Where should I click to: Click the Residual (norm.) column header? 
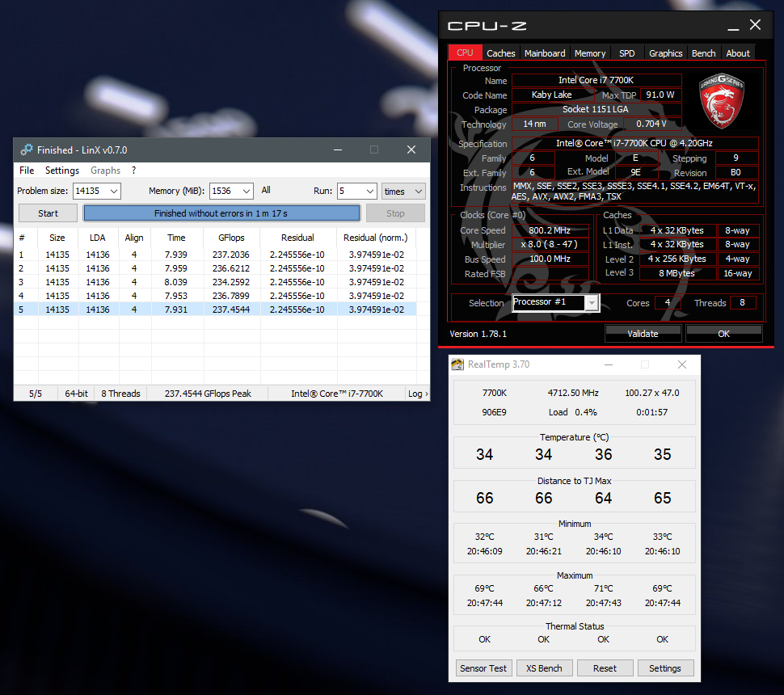click(x=376, y=238)
